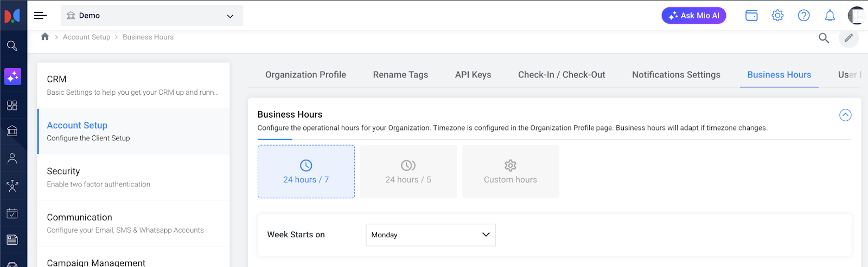This screenshot has height=267, width=868.
Task: Select the 24 hours / 7 option
Action: coord(306,172)
